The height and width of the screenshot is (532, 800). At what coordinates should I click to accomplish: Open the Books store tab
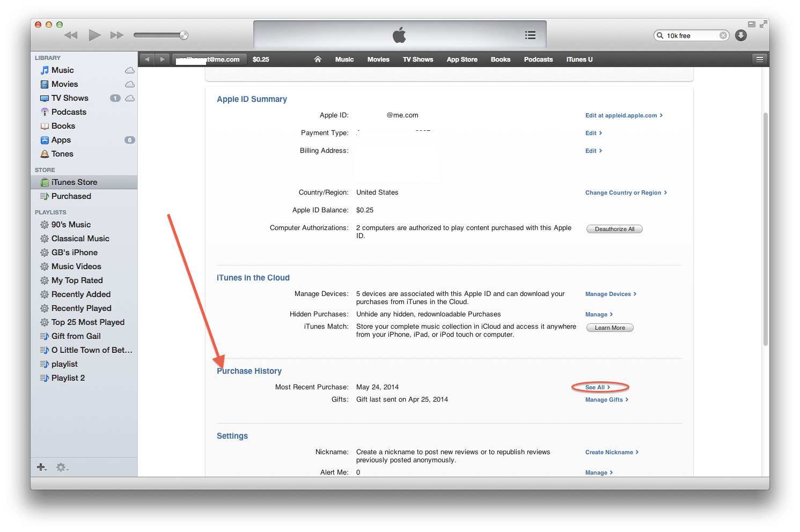tap(501, 60)
